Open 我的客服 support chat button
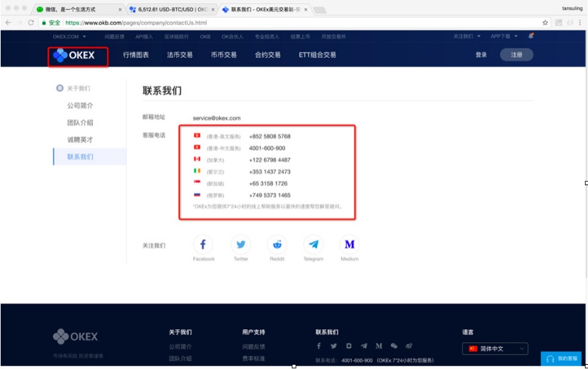The width and height of the screenshot is (588, 369). [561, 358]
